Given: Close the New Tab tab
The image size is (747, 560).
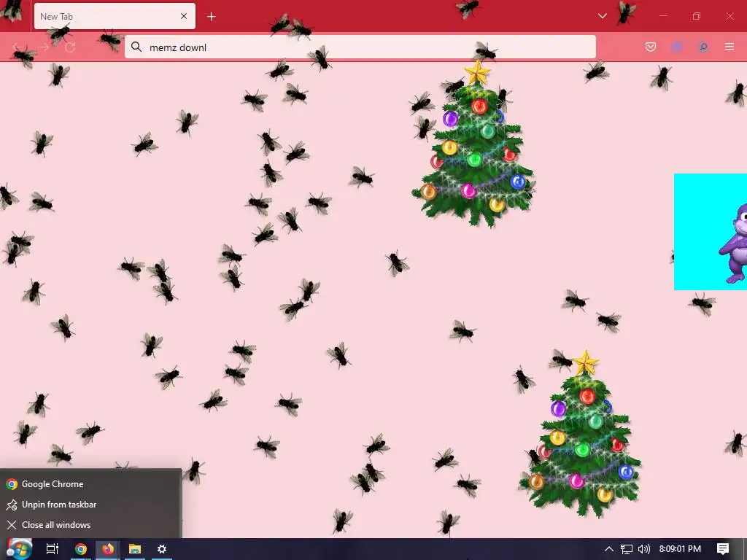Looking at the screenshot, I should click(184, 16).
